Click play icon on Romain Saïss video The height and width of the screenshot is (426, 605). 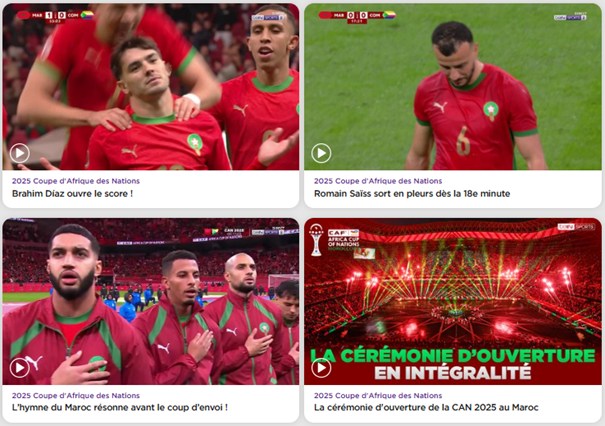click(321, 153)
